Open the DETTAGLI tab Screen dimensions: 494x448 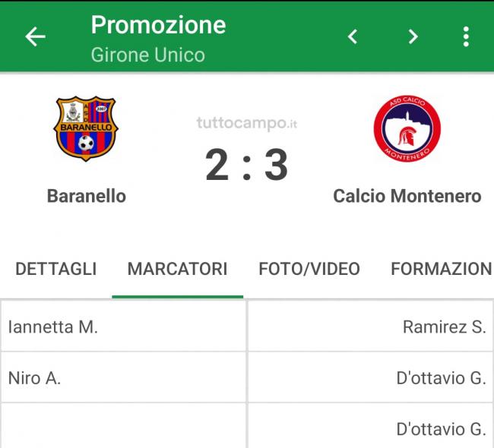click(x=56, y=269)
